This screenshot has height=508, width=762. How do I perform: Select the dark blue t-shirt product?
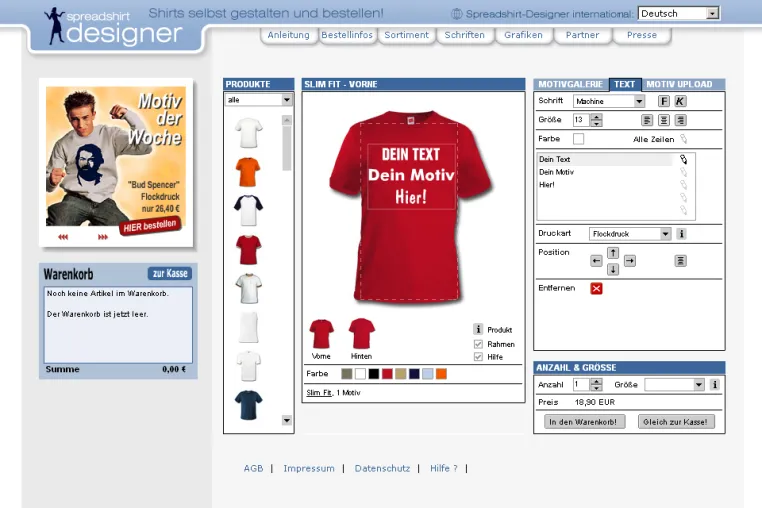(x=248, y=404)
